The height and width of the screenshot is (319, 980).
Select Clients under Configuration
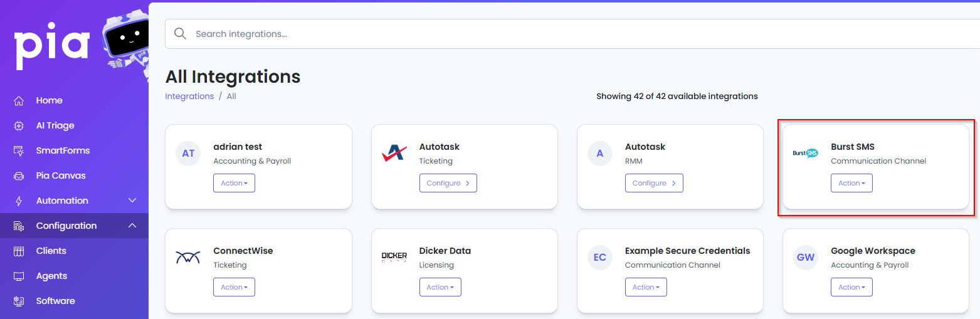(74, 251)
